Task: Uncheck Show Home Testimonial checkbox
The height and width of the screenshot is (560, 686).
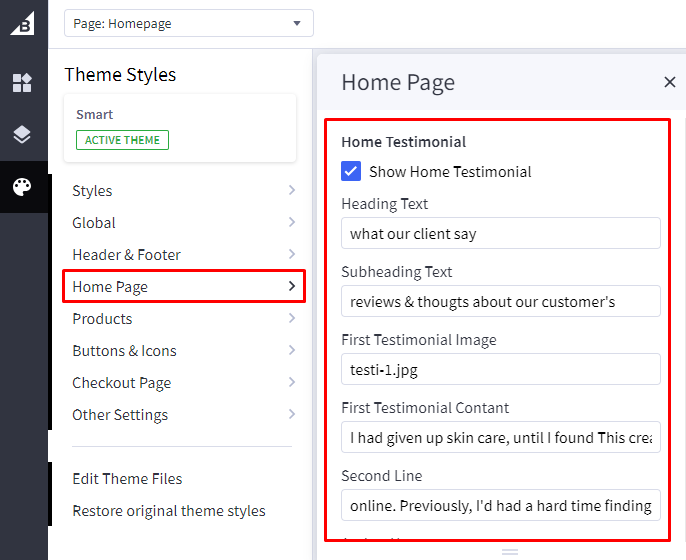Action: pyautogui.click(x=351, y=171)
